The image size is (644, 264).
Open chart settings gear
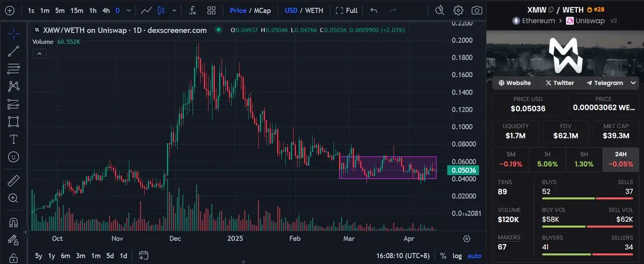point(458,11)
